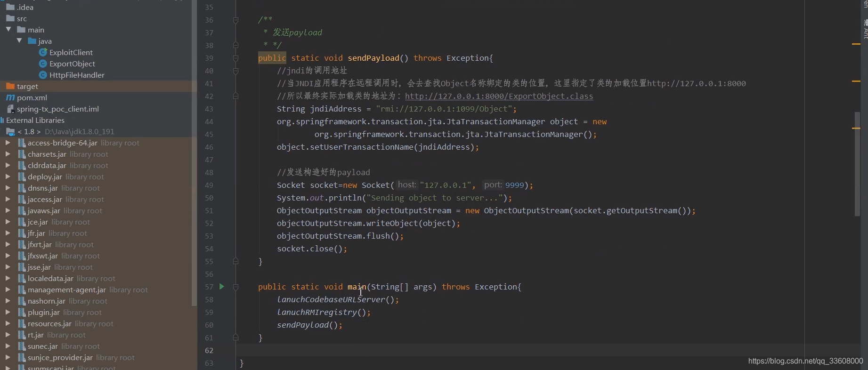Select the .idea folder
The width and height of the screenshot is (868, 370).
[25, 7]
